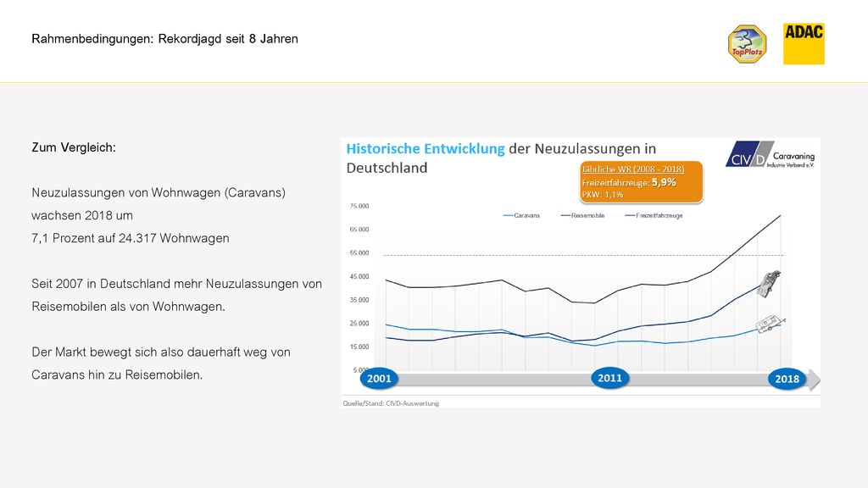The width and height of the screenshot is (868, 488).
Task: Click the 'PKW: 1,1%' value in callout
Action: (x=603, y=195)
